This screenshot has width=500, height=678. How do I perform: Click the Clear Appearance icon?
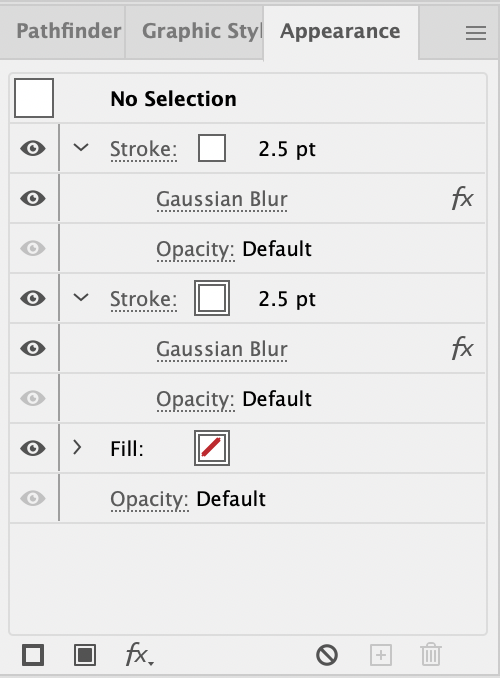pos(327,655)
